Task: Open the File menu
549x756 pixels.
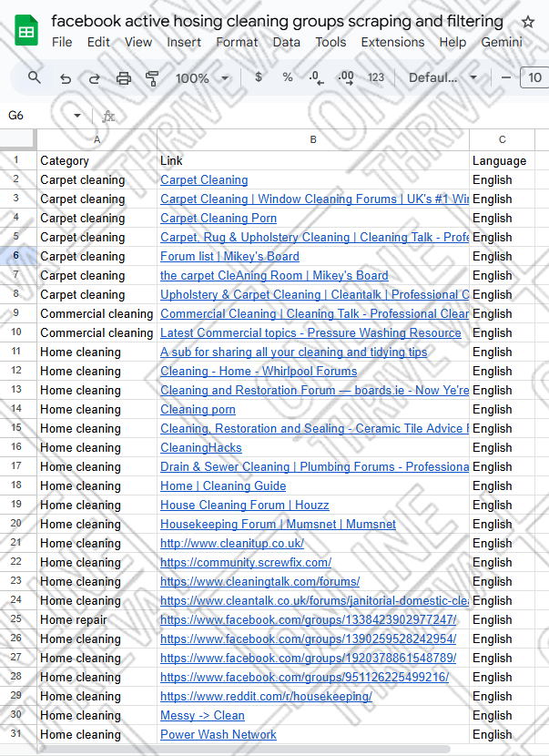Action: 62,43
